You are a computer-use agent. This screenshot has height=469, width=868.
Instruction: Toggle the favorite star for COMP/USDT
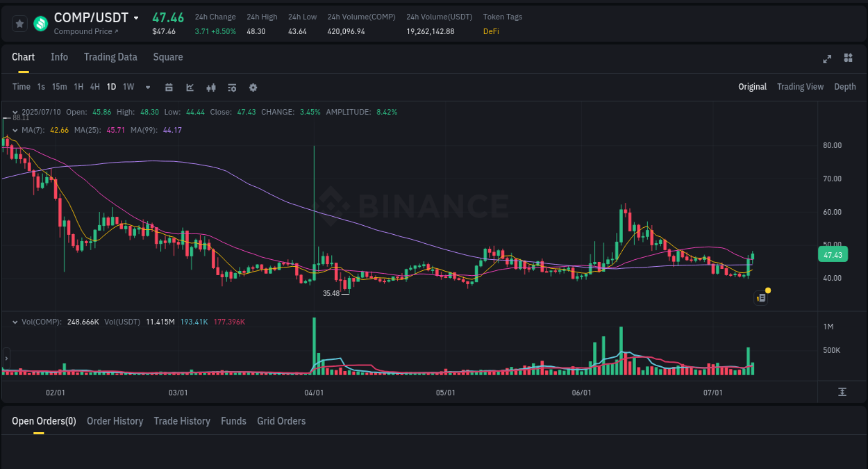pos(19,23)
